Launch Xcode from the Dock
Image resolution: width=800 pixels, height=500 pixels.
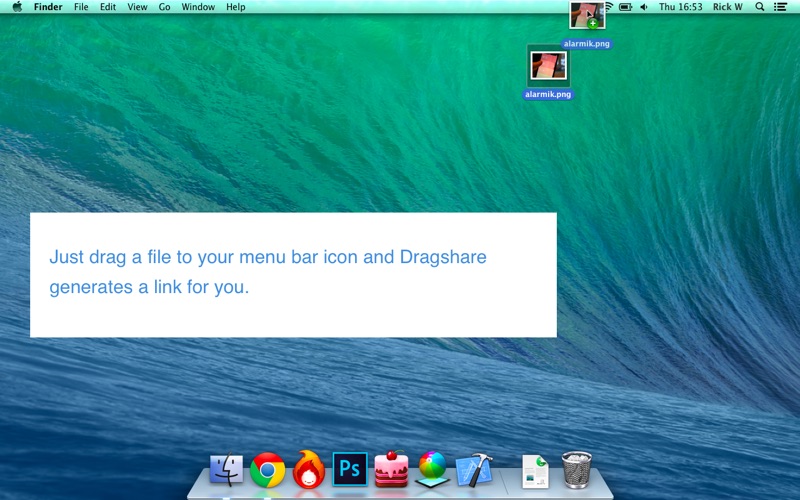tap(473, 469)
